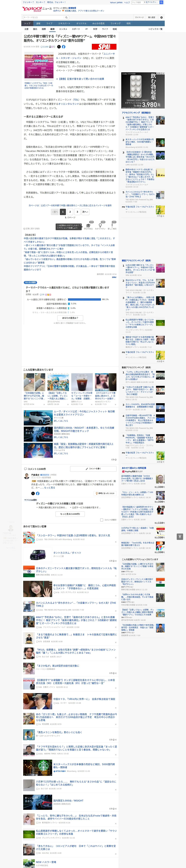This screenshot has height=868, width=186.
Task: Open the みんなの意見 tab
Action: tap(99, 24)
